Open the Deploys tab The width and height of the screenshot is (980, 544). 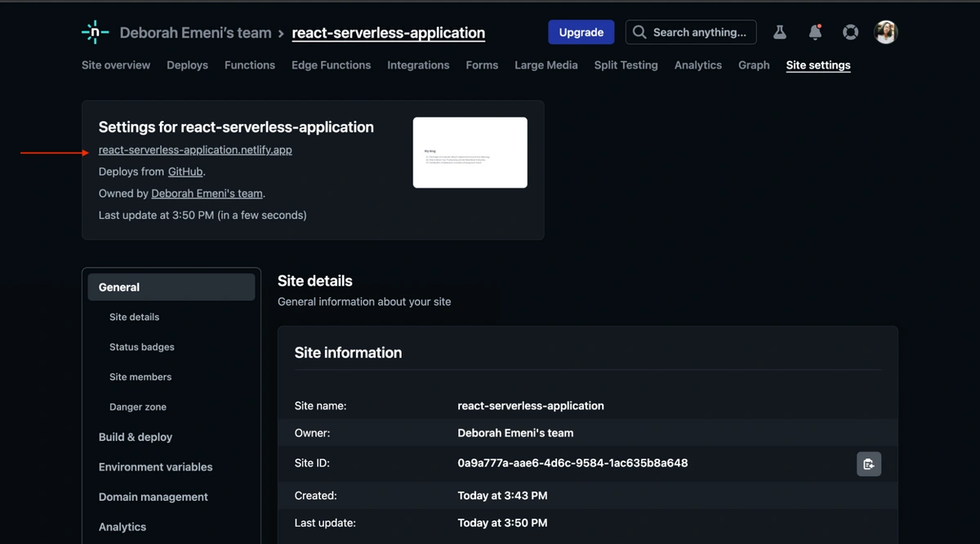(187, 65)
